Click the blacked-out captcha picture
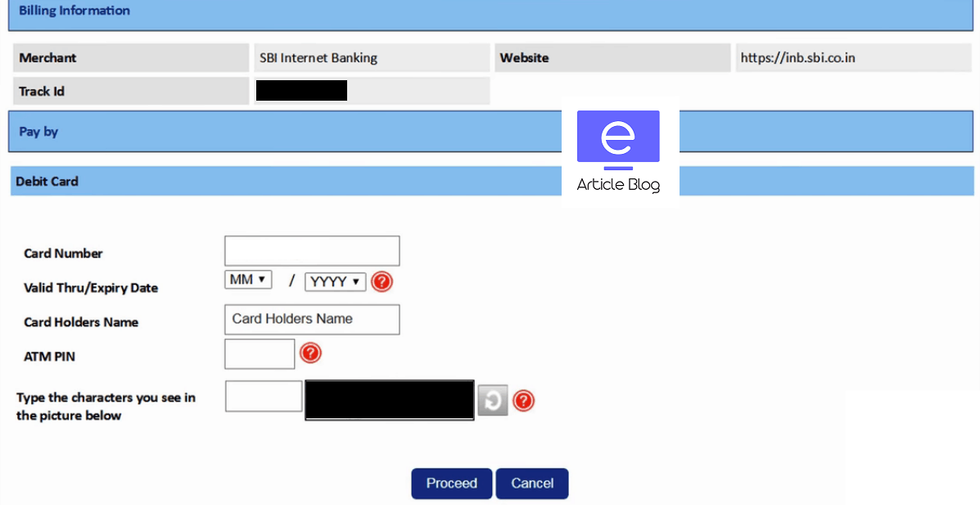980x505 pixels. (x=389, y=400)
